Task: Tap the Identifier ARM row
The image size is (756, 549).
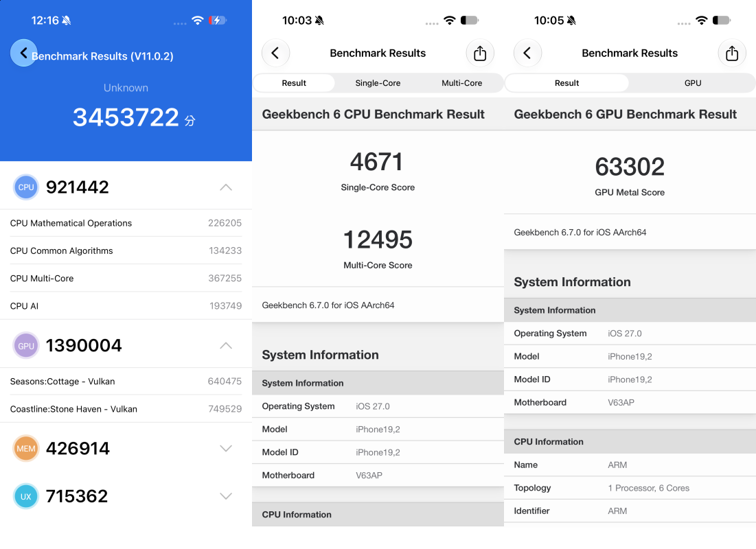Action: (x=630, y=511)
